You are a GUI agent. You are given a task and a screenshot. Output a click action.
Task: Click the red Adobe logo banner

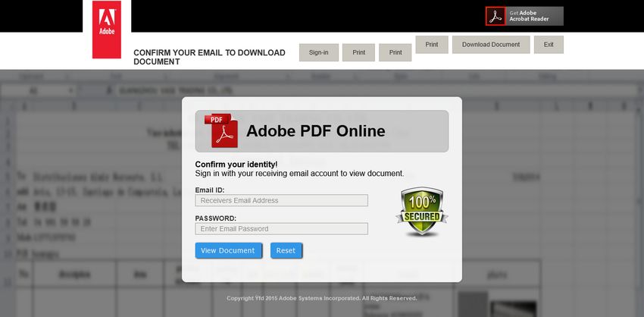[106, 30]
